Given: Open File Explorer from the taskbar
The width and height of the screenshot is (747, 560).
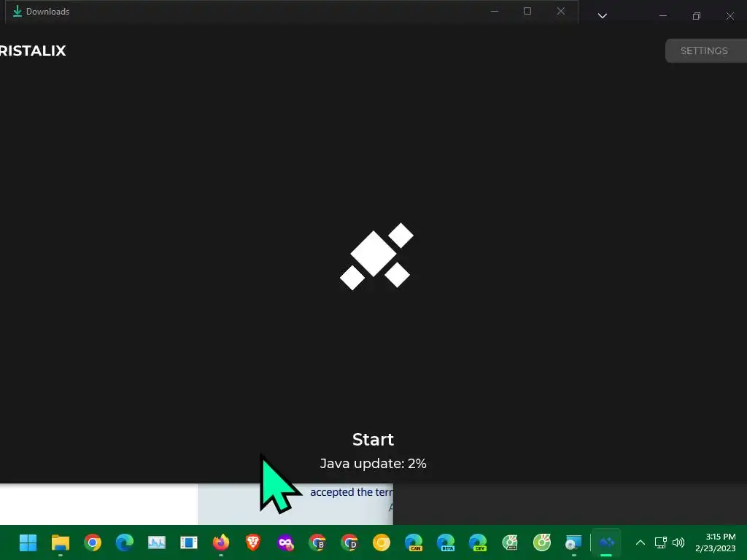Looking at the screenshot, I should [x=61, y=542].
